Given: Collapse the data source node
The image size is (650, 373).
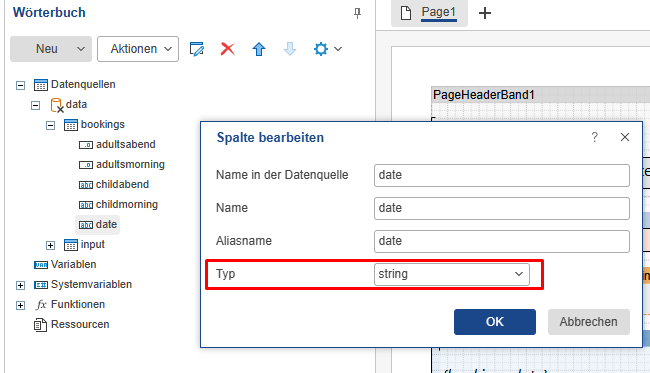Looking at the screenshot, I should click(x=36, y=105).
